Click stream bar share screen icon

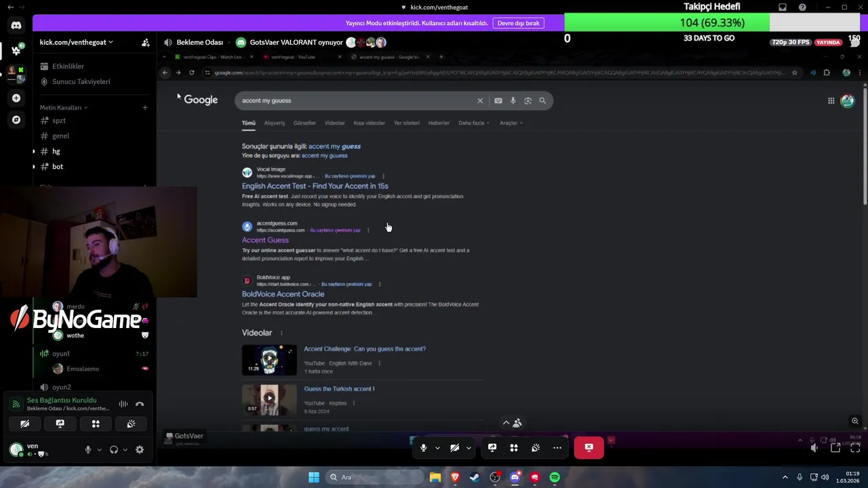[x=492, y=447]
